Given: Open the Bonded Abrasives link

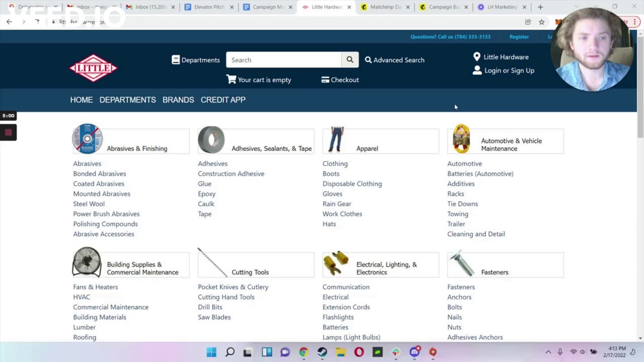Looking at the screenshot, I should tap(100, 173).
